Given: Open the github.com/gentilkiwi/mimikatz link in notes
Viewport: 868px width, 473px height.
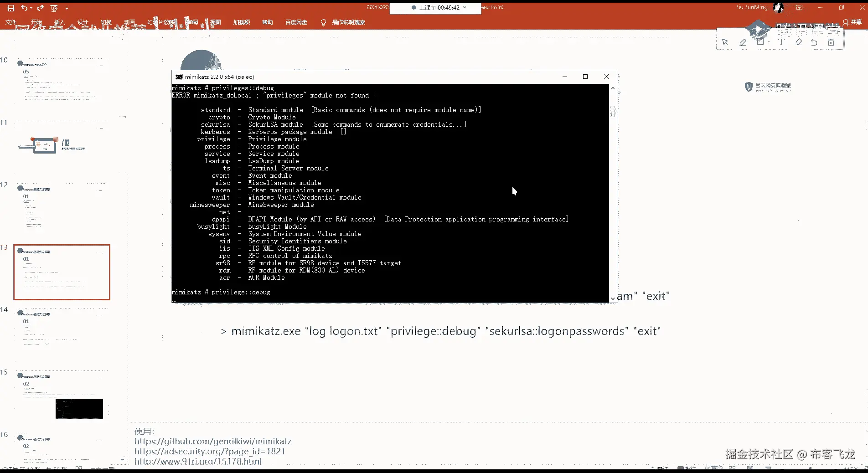Looking at the screenshot, I should (x=213, y=441).
